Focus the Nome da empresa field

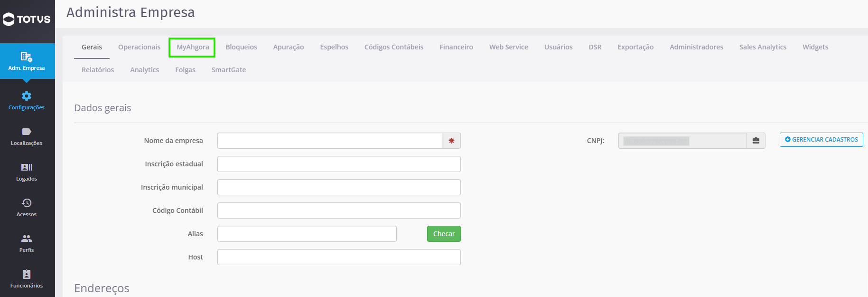click(x=330, y=141)
